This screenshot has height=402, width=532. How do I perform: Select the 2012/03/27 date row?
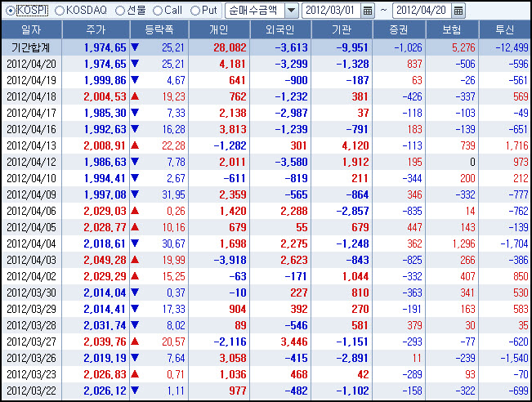(266, 342)
